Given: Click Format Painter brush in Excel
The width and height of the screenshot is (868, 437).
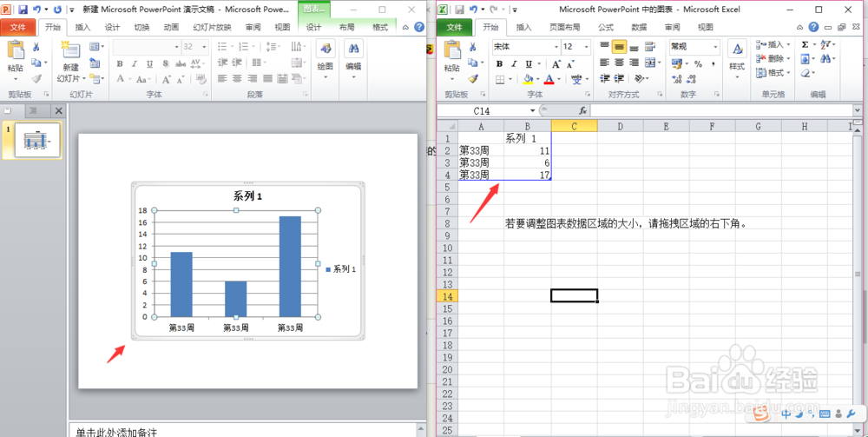Looking at the screenshot, I should coord(473,79).
